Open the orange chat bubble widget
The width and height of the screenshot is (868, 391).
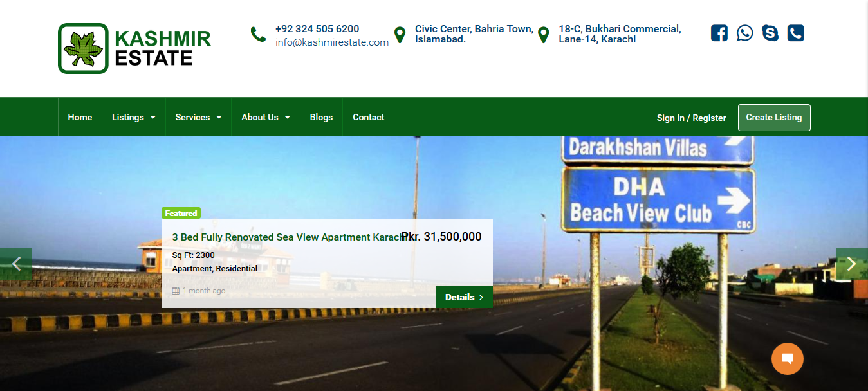point(788,359)
